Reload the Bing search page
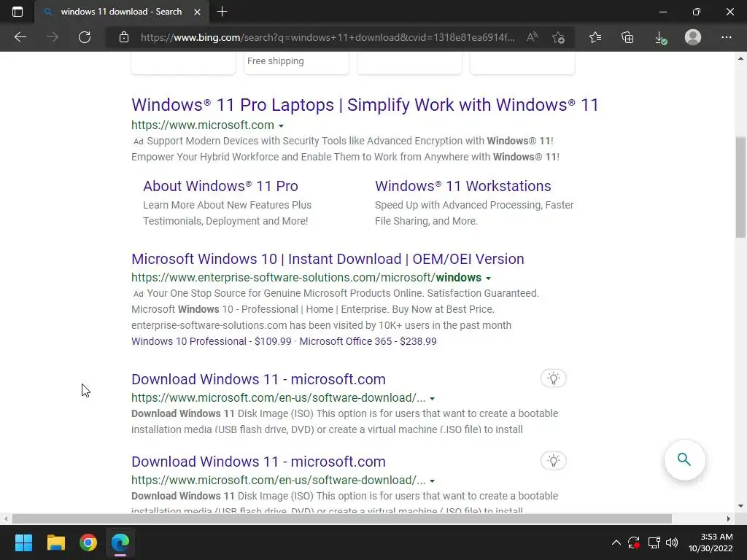 85,37
